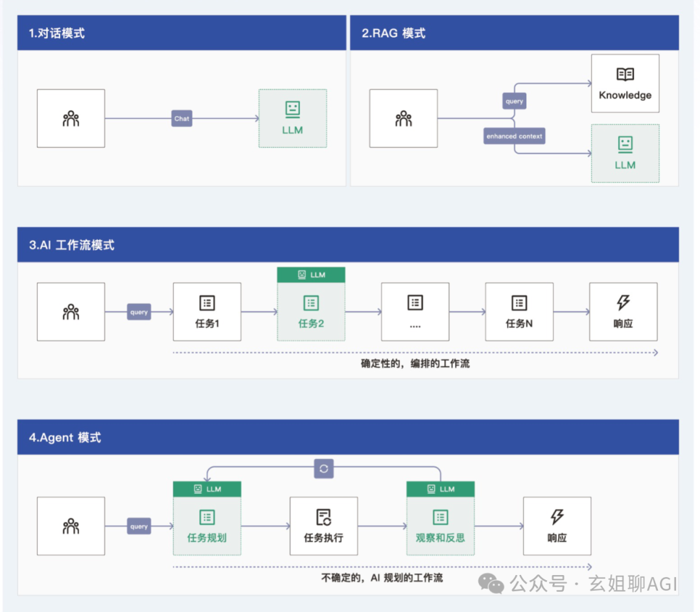Click the 2.RAG 模式 header title
The image size is (700, 612).
[393, 33]
